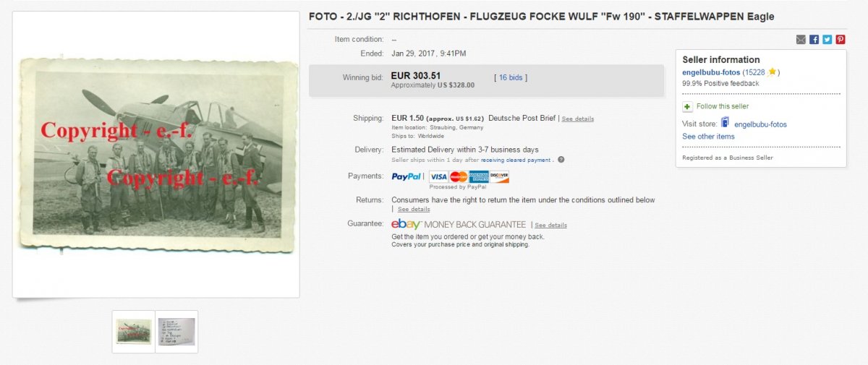The width and height of the screenshot is (868, 365).
Task: Share this listing on Twitter
Action: coord(827,40)
